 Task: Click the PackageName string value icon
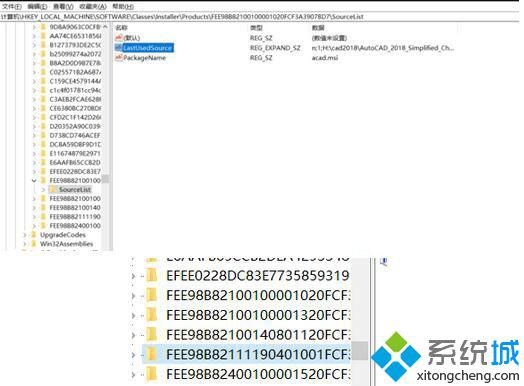pos(118,58)
